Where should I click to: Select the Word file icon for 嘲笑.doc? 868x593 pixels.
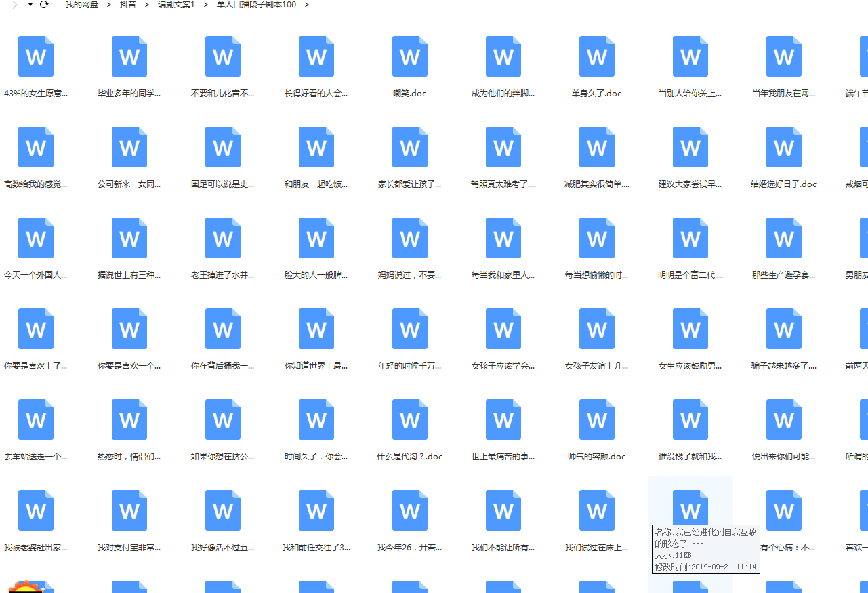pos(410,56)
